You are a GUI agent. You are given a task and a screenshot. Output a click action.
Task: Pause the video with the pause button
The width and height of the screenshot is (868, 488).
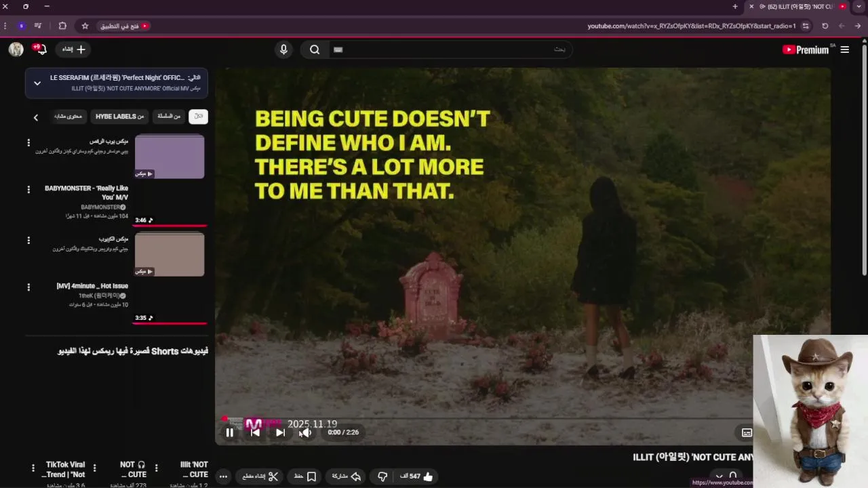click(x=229, y=432)
